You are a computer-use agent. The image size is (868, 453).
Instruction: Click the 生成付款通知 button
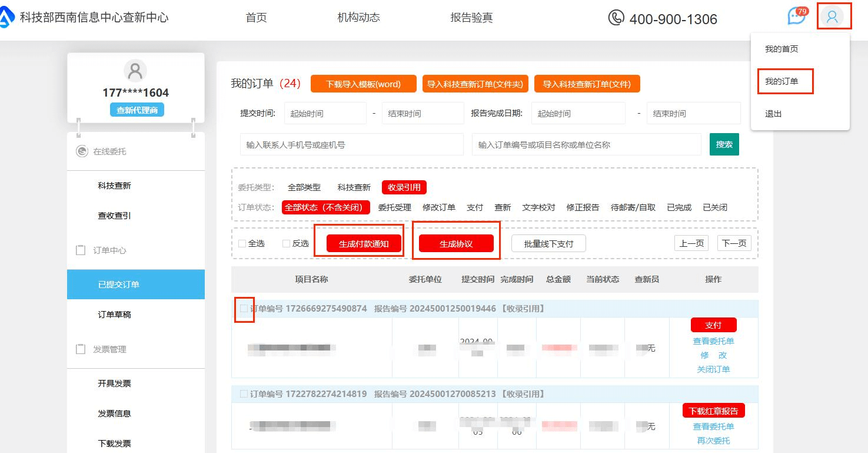pyautogui.click(x=364, y=244)
